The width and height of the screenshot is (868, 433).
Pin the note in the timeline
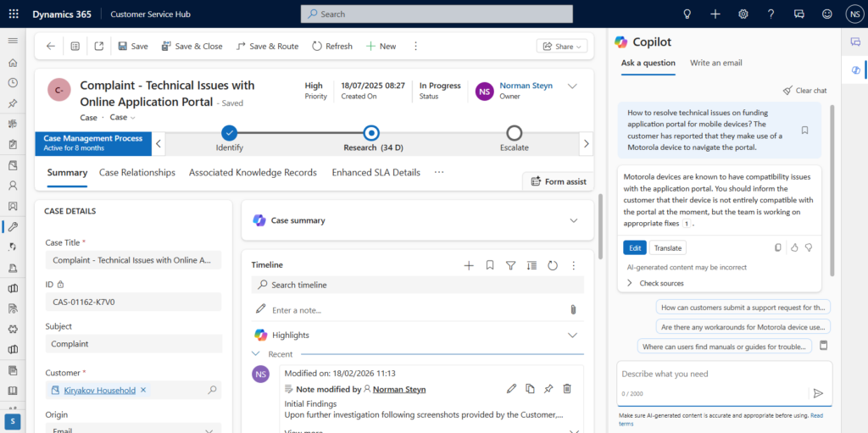[548, 389]
